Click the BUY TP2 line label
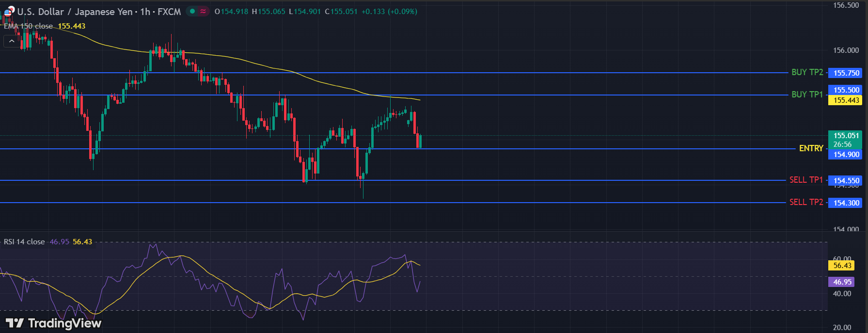This screenshot has height=333, width=868. tap(807, 72)
